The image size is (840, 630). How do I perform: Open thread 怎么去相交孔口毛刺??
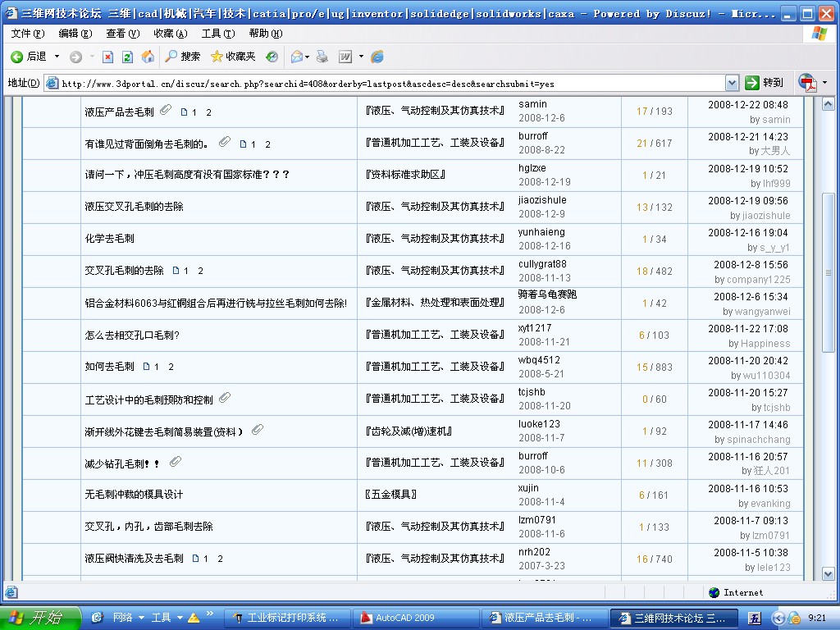(132, 335)
